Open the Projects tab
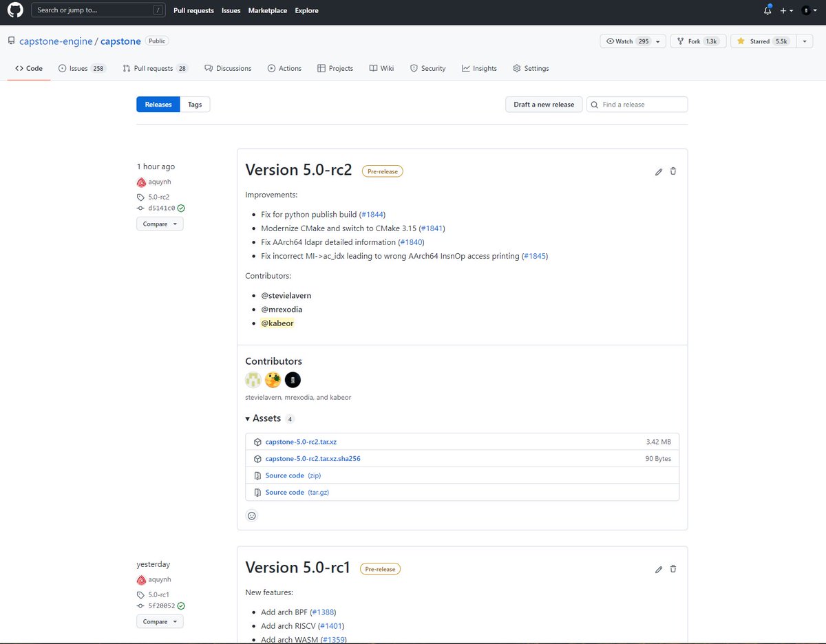826x644 pixels. (x=335, y=68)
